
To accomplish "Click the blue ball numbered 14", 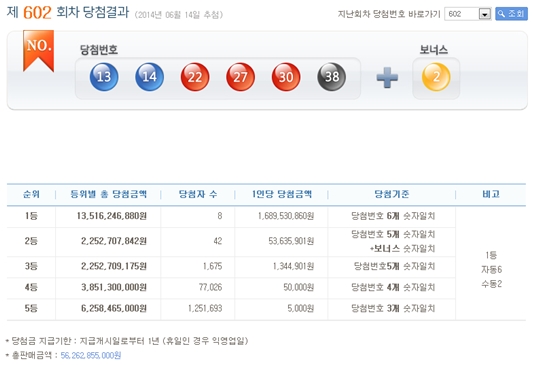I will (149, 76).
